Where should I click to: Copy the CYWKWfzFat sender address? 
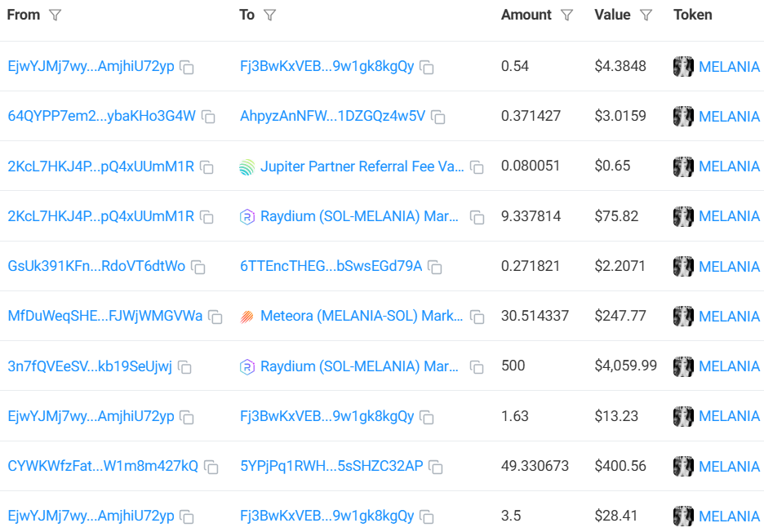211,468
